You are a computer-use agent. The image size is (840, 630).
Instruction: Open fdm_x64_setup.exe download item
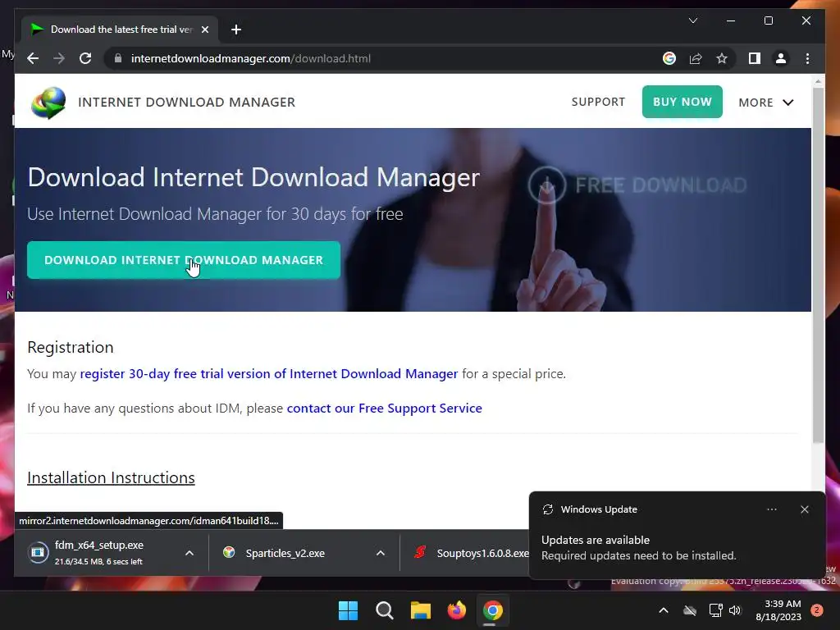click(x=98, y=553)
